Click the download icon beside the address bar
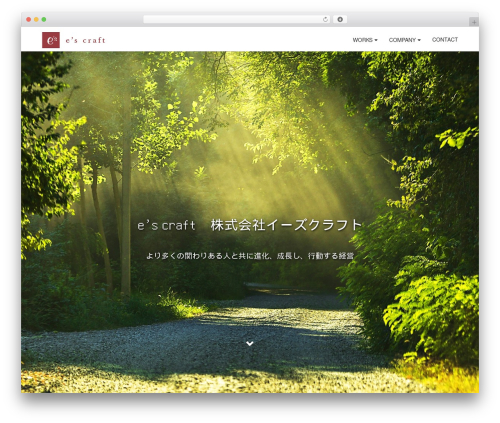This screenshot has width=500, height=423. pos(340,19)
